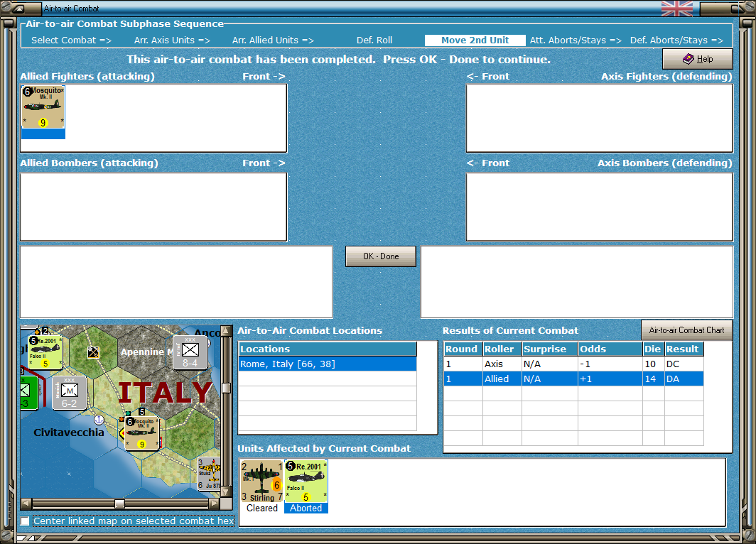The width and height of the screenshot is (756, 544).
Task: Click inside the Axis Bombers (defending) box
Action: click(599, 207)
